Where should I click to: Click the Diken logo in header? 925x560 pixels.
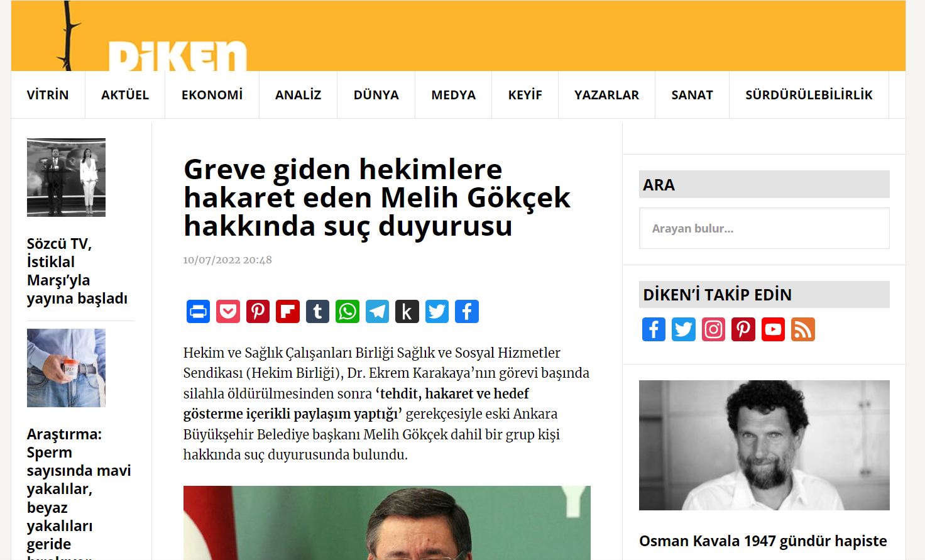pyautogui.click(x=177, y=56)
